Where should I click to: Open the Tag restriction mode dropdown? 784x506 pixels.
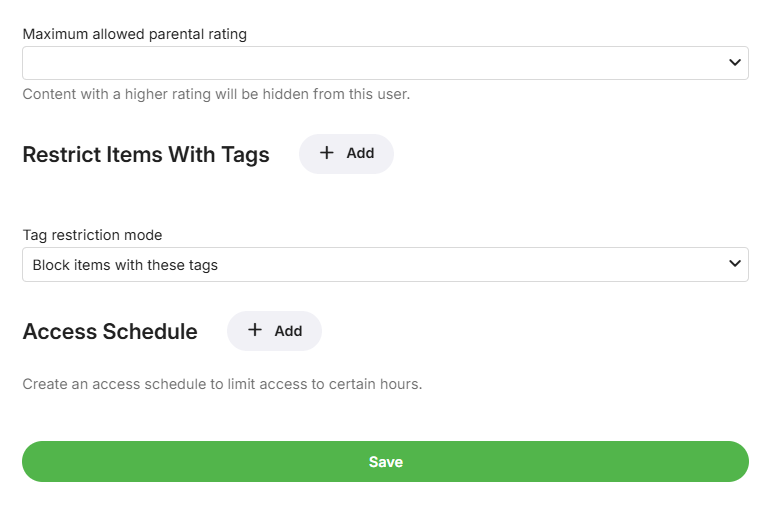pos(385,264)
